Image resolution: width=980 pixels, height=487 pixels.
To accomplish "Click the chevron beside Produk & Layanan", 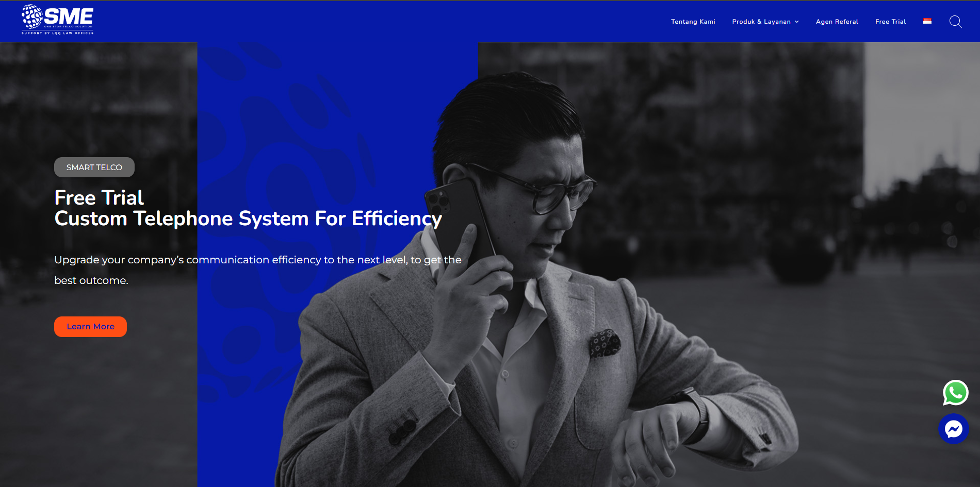I will point(797,22).
